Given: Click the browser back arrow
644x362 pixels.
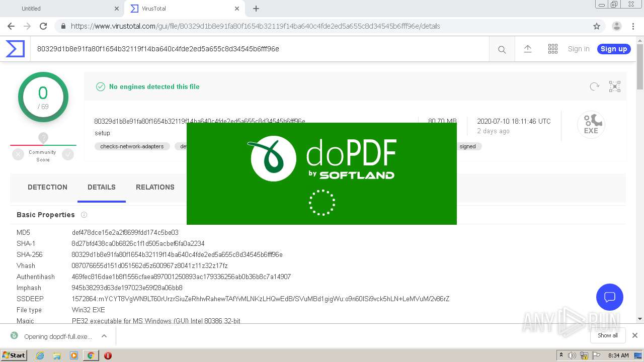Looking at the screenshot, I should 11,26.
